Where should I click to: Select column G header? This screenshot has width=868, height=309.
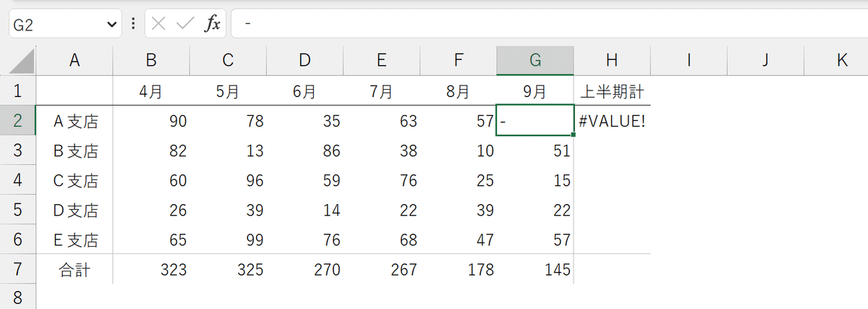(x=535, y=61)
